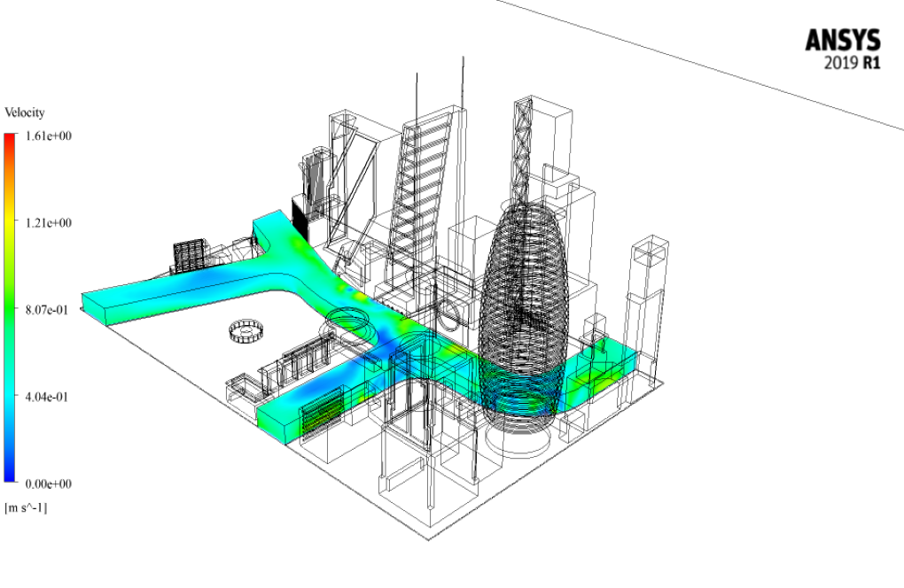This screenshot has height=588, width=904.
Task: Click the ANSYS logo
Action: tap(843, 41)
